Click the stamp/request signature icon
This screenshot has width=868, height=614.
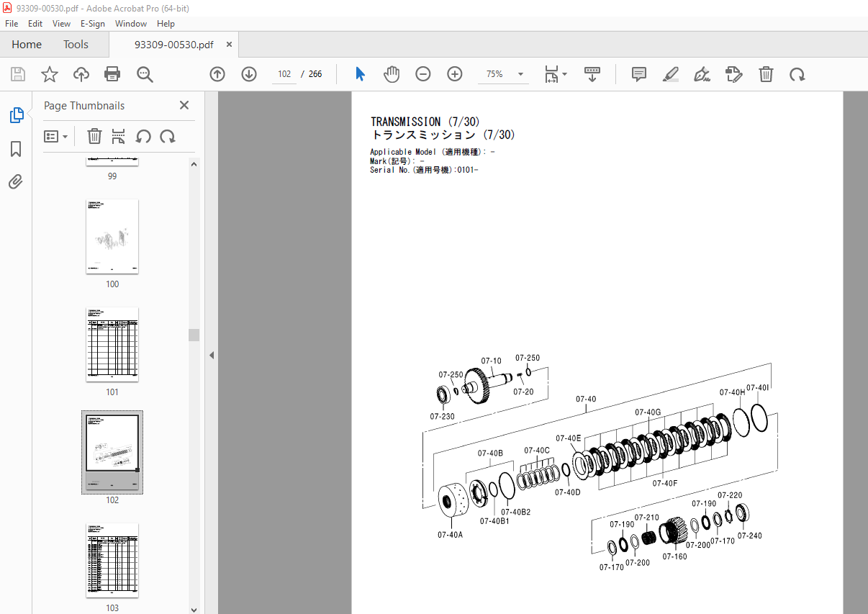pos(734,74)
